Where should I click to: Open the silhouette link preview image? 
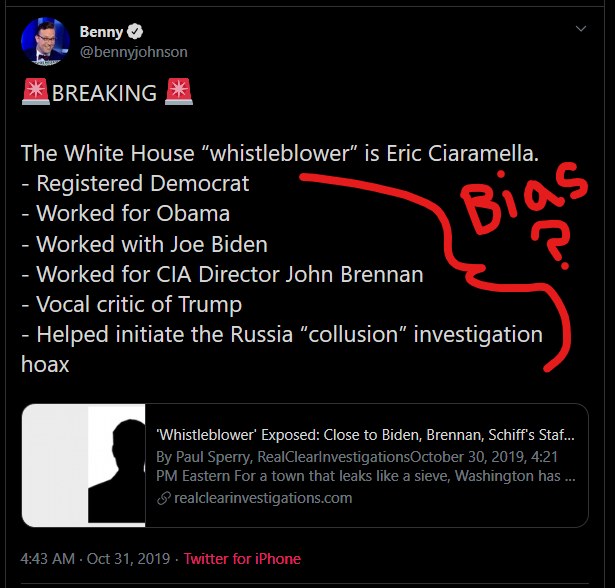coord(84,465)
